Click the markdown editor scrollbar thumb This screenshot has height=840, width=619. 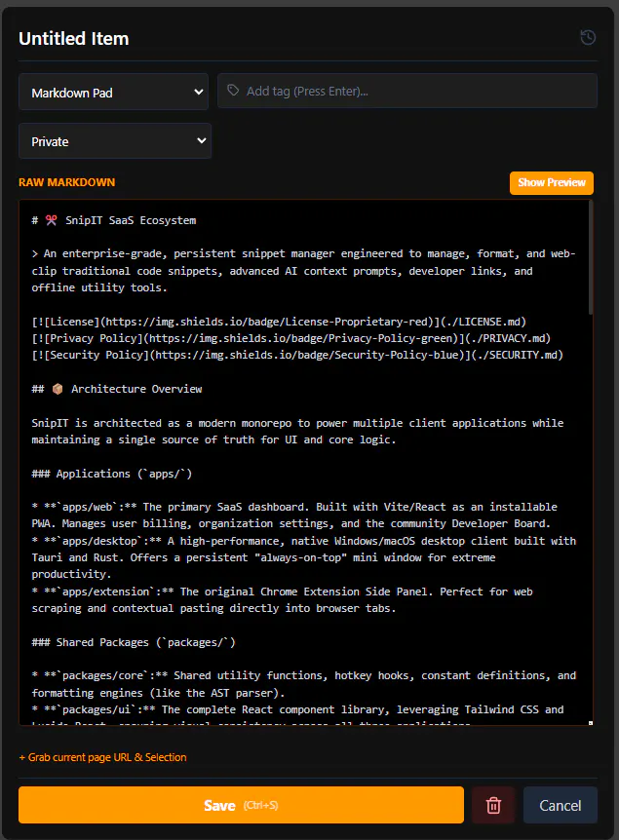(x=591, y=257)
